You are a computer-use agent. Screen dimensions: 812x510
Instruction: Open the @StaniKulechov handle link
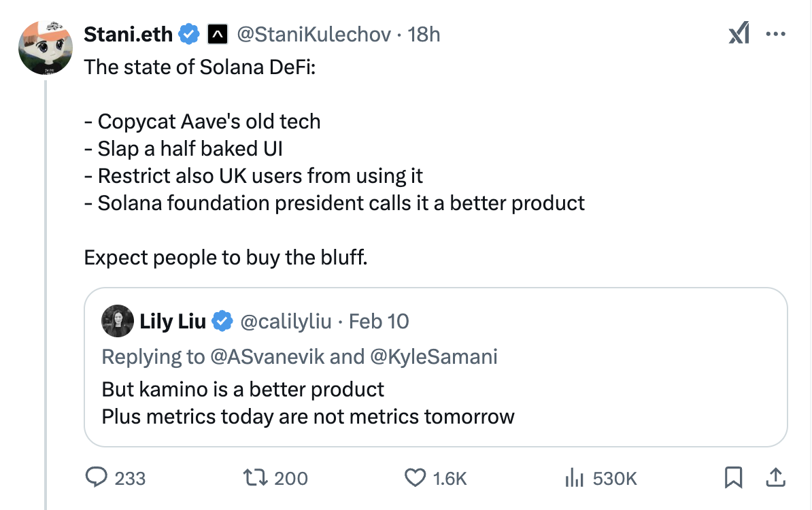[x=314, y=34]
